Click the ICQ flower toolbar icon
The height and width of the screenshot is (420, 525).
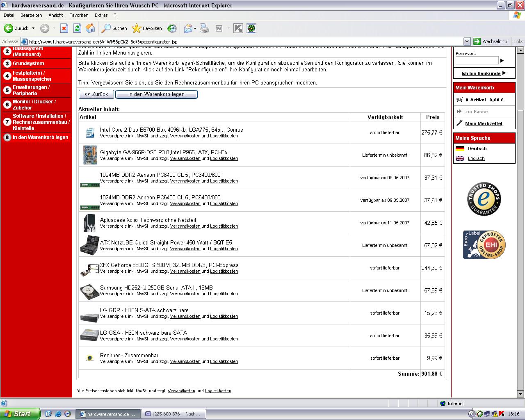(x=251, y=28)
